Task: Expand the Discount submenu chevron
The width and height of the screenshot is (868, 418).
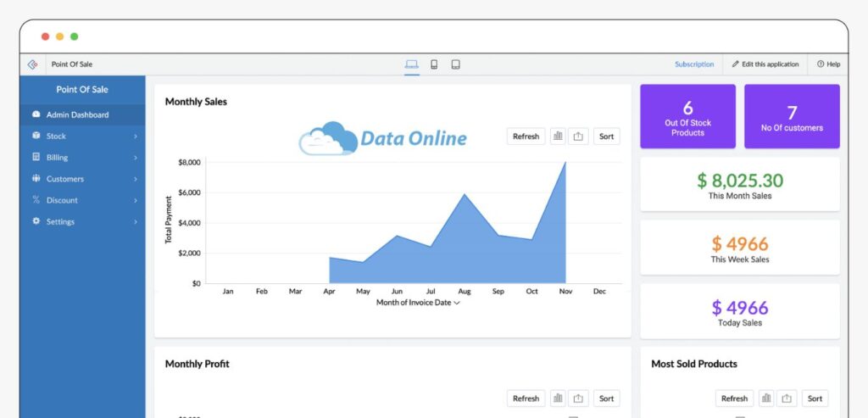Action: coord(135,200)
